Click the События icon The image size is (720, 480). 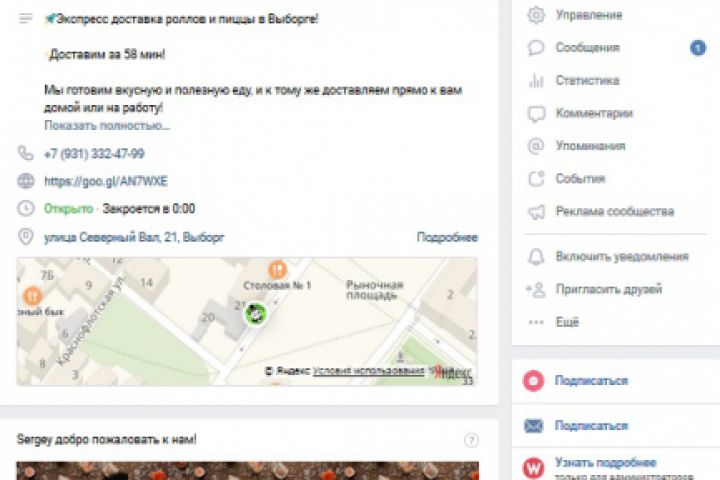536,179
